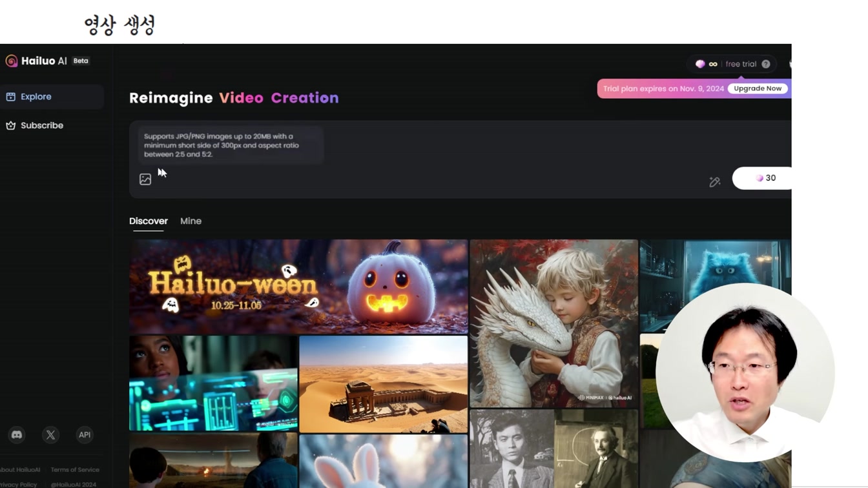Click the infinity symbol in credits pill

coord(713,64)
